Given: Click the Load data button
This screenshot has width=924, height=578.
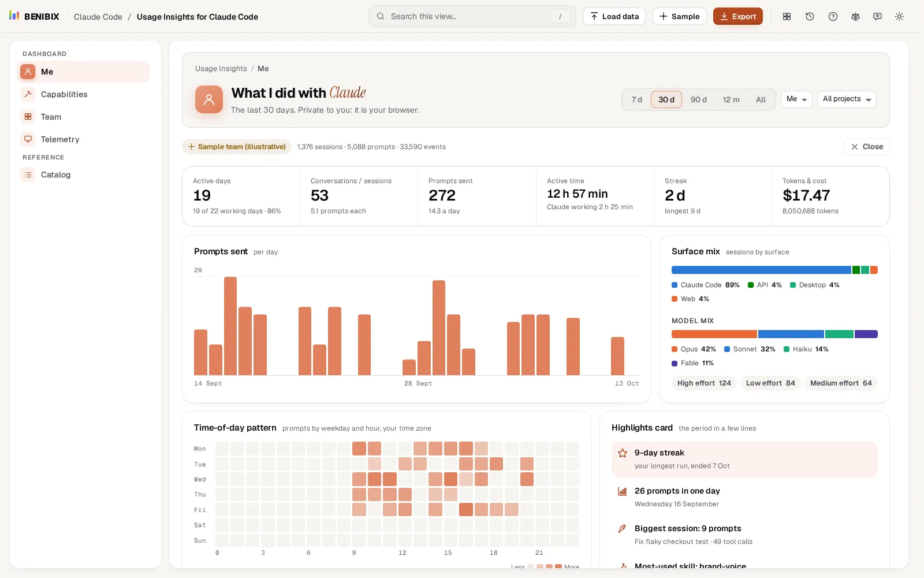Looking at the screenshot, I should click(x=614, y=16).
